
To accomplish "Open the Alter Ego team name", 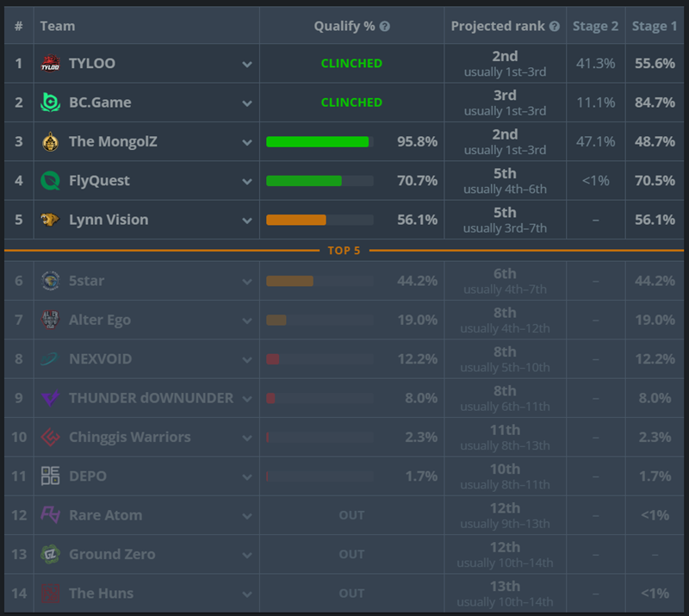I will coord(100,320).
